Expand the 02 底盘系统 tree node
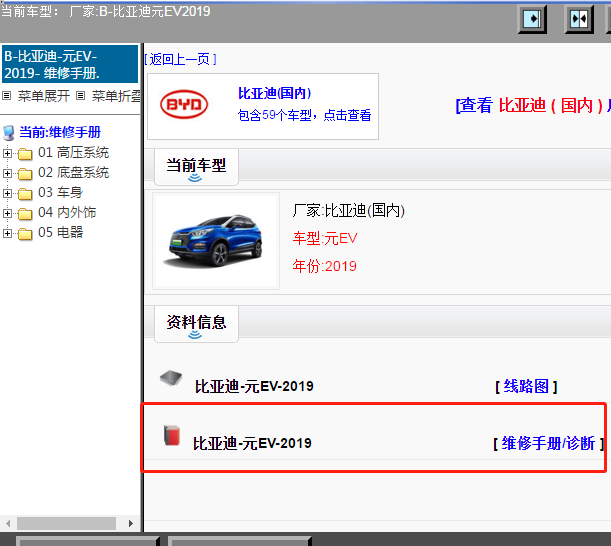The image size is (611, 546). tap(7, 173)
